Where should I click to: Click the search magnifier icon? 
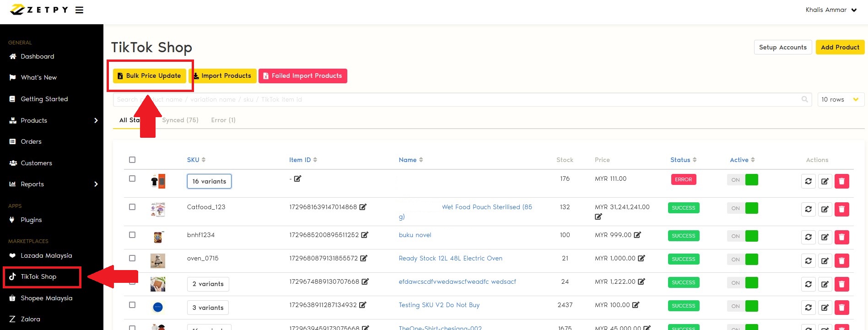click(805, 99)
